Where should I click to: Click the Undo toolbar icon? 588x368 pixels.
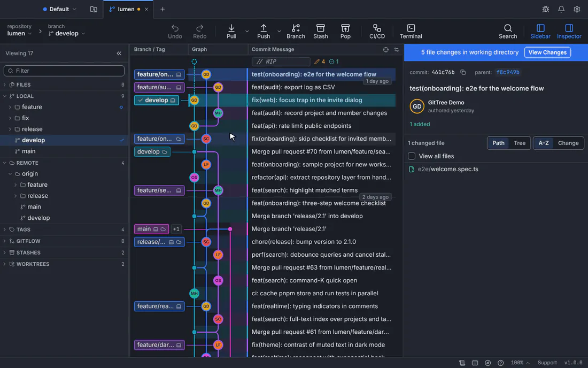point(175,32)
